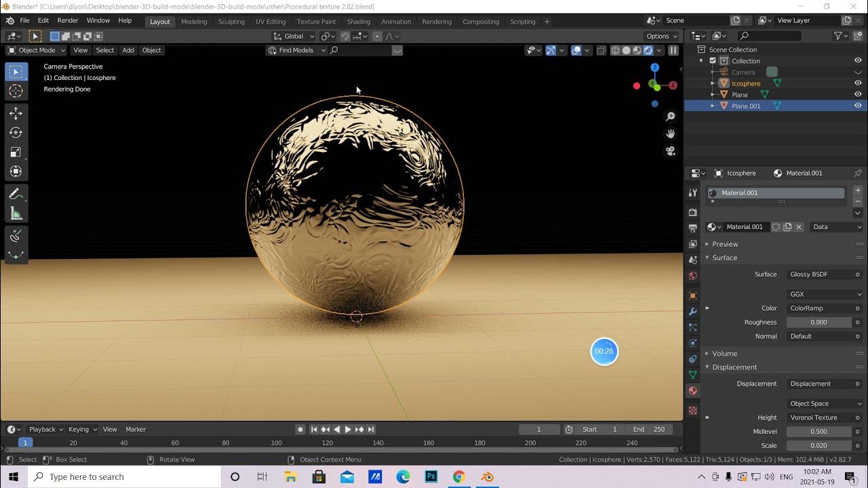
Task: Click the Midlevel 0.500 slider
Action: point(819,432)
